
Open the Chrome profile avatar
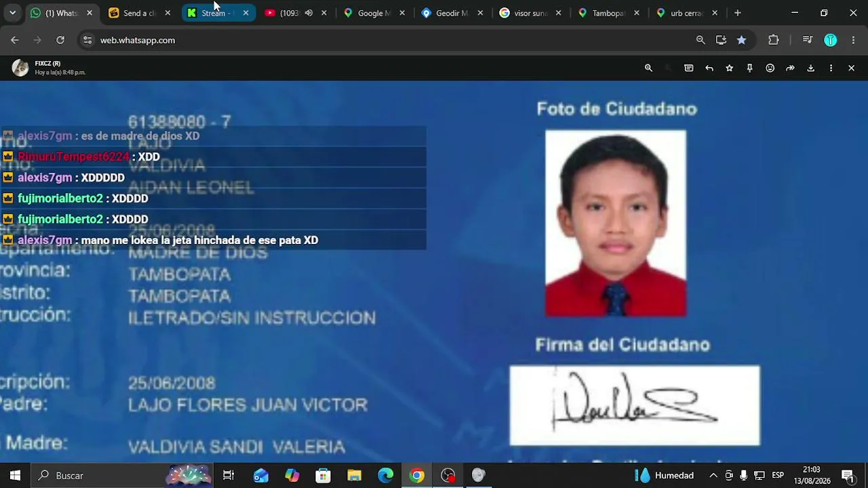830,40
